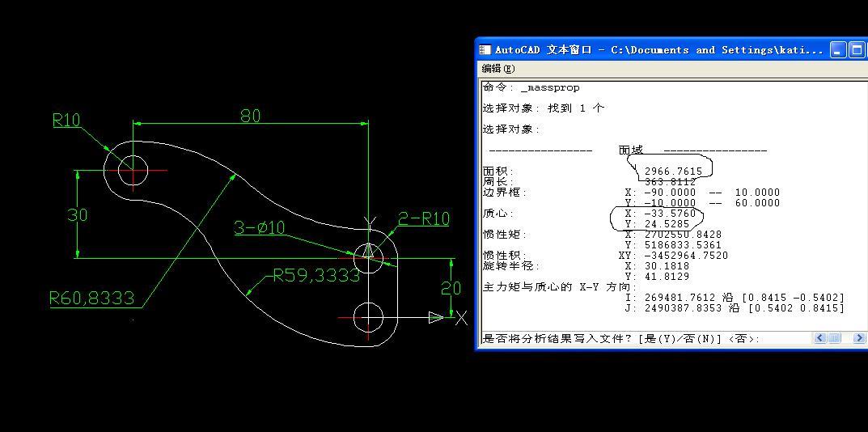Image resolution: width=868 pixels, height=432 pixels.
Task: Click the moment of inertia Y value 5186833.5361
Action: 683,245
